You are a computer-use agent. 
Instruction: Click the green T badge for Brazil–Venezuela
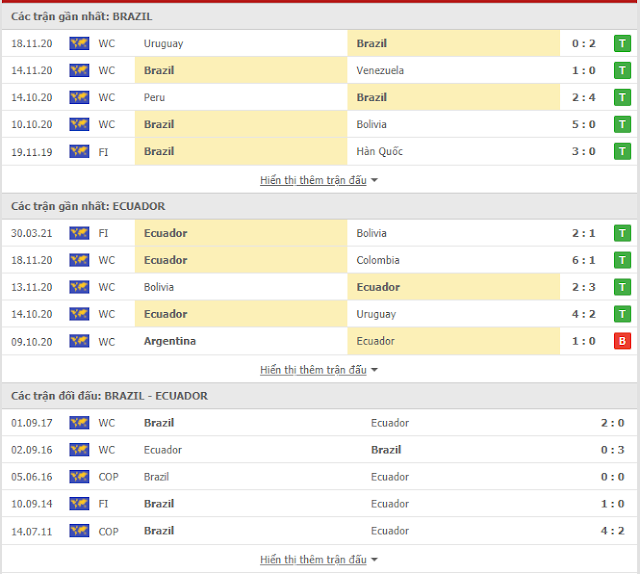(622, 70)
